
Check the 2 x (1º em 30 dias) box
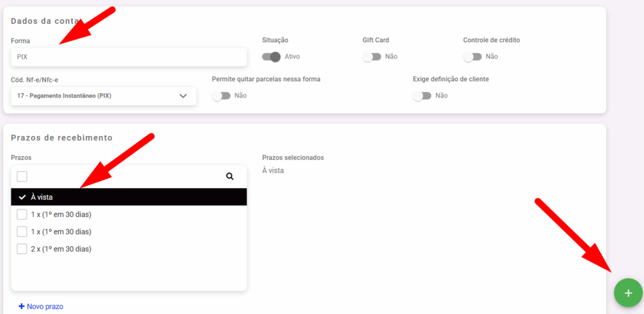(x=22, y=249)
